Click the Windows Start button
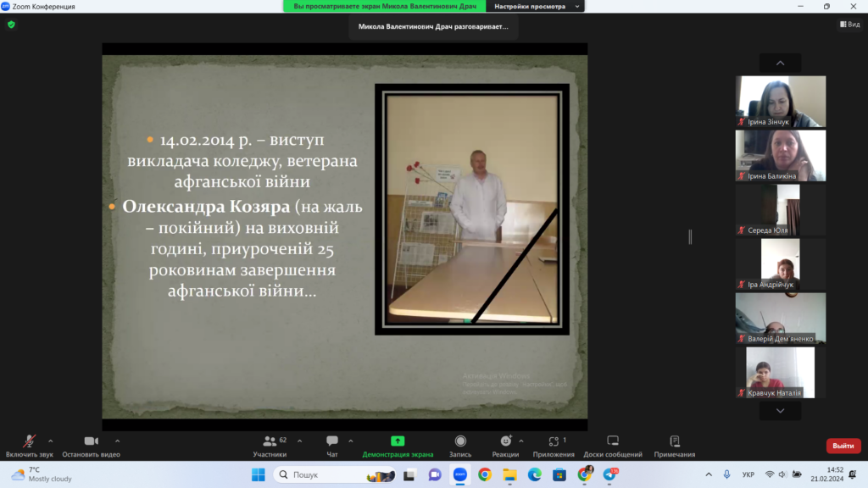Screen dimensions: 868x488 pos(258,474)
